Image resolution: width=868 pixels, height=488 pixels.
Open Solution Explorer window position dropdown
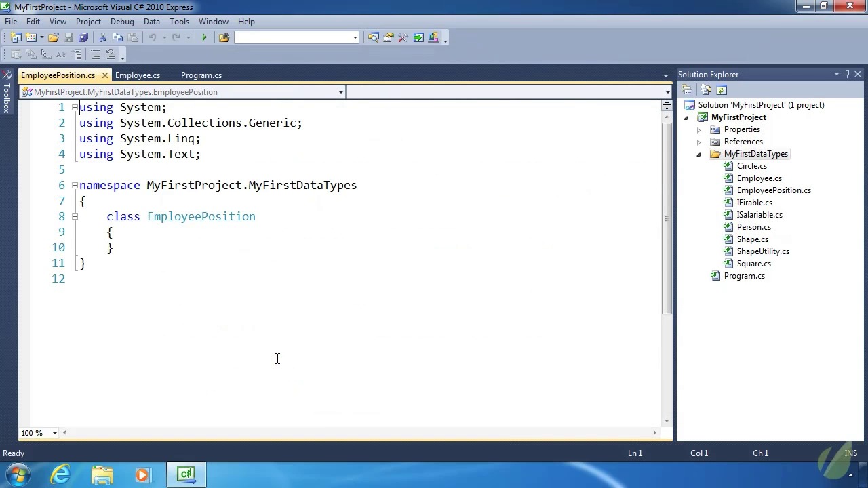click(x=837, y=74)
